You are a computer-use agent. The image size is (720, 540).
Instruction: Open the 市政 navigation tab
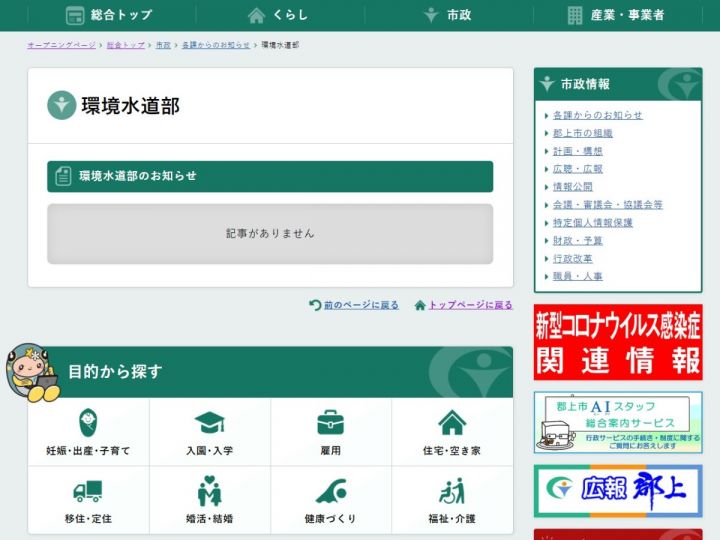(x=447, y=15)
